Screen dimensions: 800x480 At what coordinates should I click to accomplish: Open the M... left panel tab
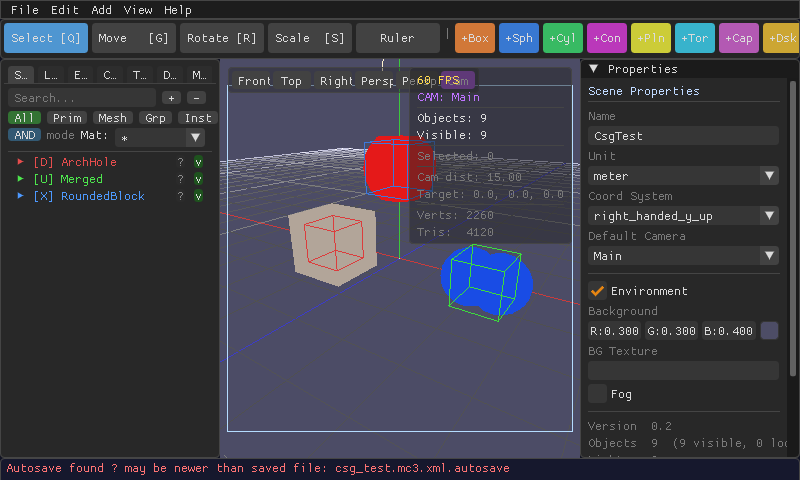tap(199, 75)
